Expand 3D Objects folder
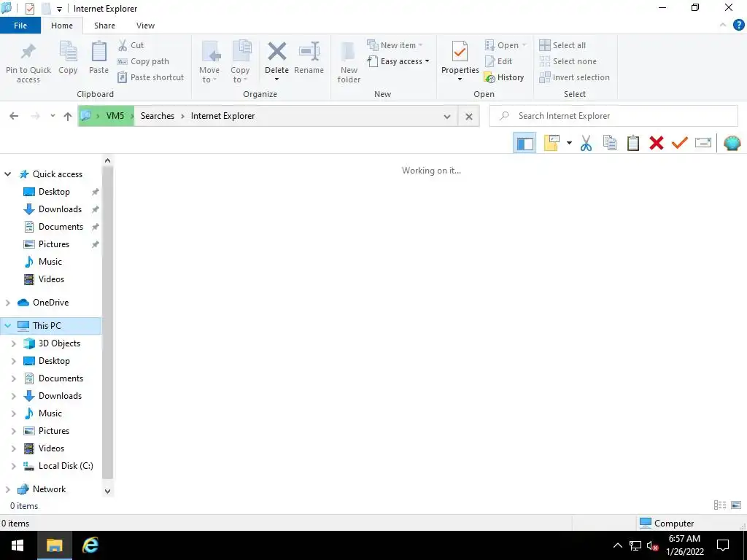The image size is (747, 560). coord(13,343)
